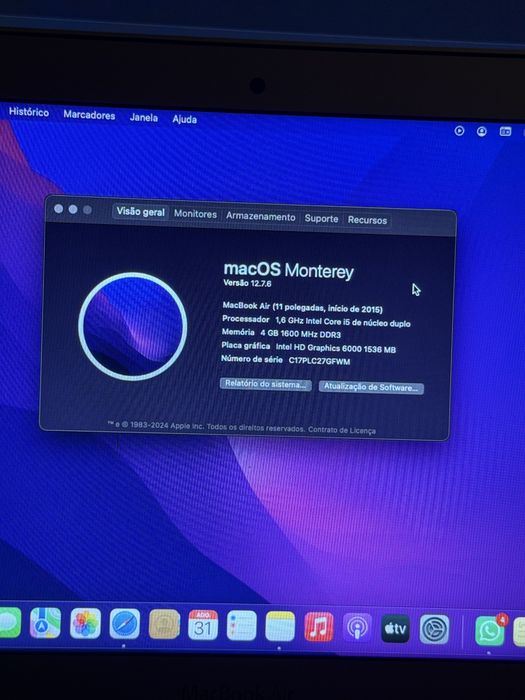Launch Safari from the Dock
This screenshot has height=700, width=525.
pyautogui.click(x=125, y=624)
